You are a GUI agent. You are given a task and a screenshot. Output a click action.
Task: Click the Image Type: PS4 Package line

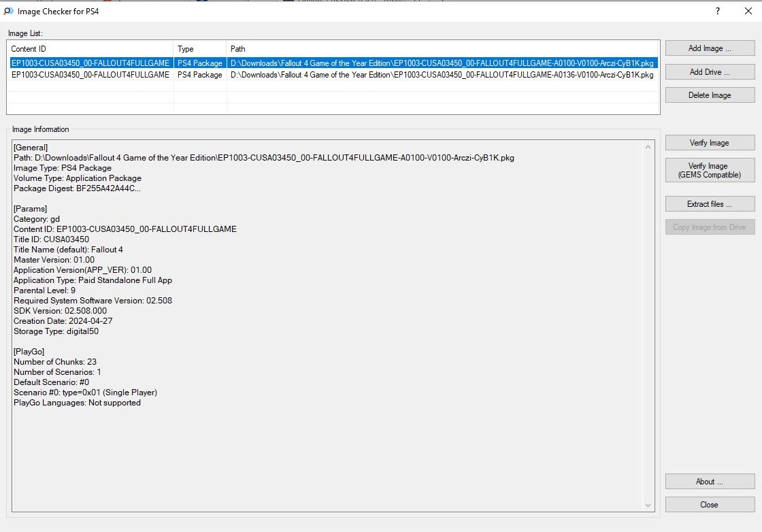(x=62, y=168)
